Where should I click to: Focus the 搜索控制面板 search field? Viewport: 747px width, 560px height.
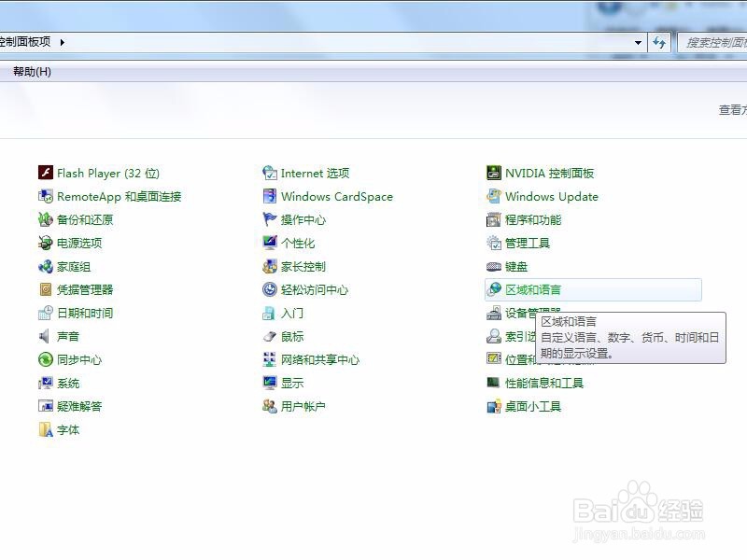tap(712, 42)
